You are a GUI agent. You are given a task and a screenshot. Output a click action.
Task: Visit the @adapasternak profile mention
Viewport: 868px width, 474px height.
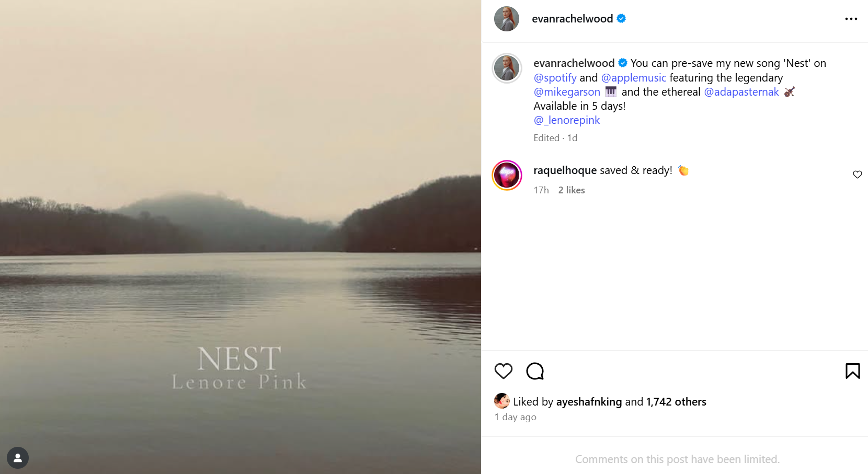(741, 92)
